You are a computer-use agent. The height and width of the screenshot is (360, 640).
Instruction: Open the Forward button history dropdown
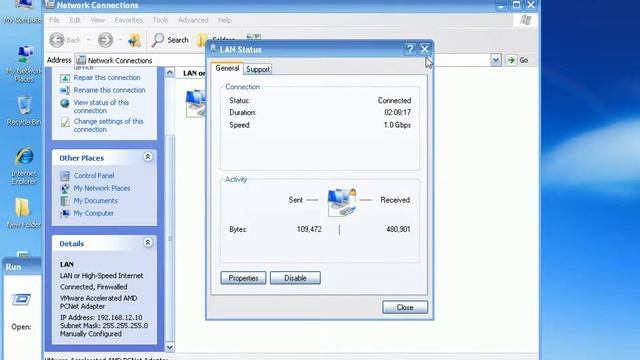(120, 40)
